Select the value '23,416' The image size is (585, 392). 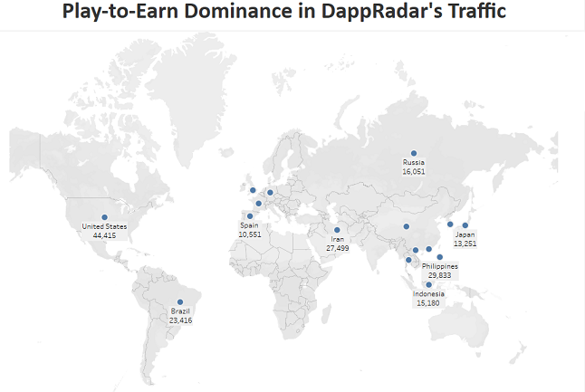pyautogui.click(x=180, y=320)
